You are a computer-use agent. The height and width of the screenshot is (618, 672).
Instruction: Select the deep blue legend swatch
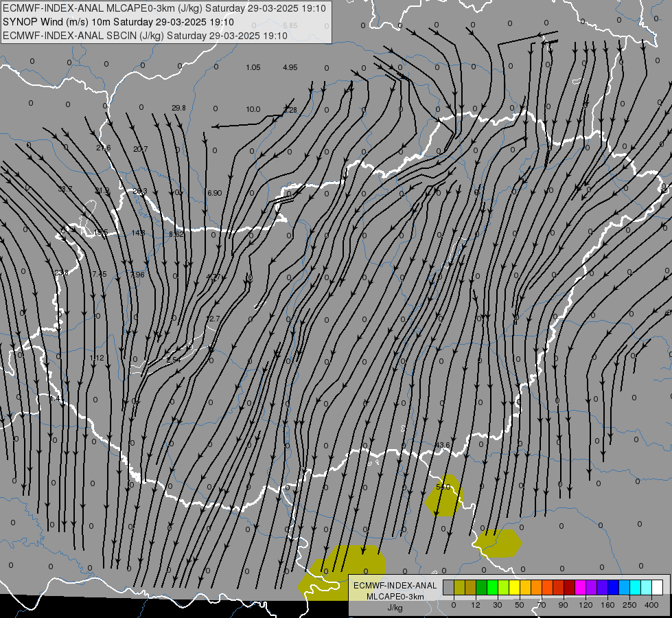613,587
